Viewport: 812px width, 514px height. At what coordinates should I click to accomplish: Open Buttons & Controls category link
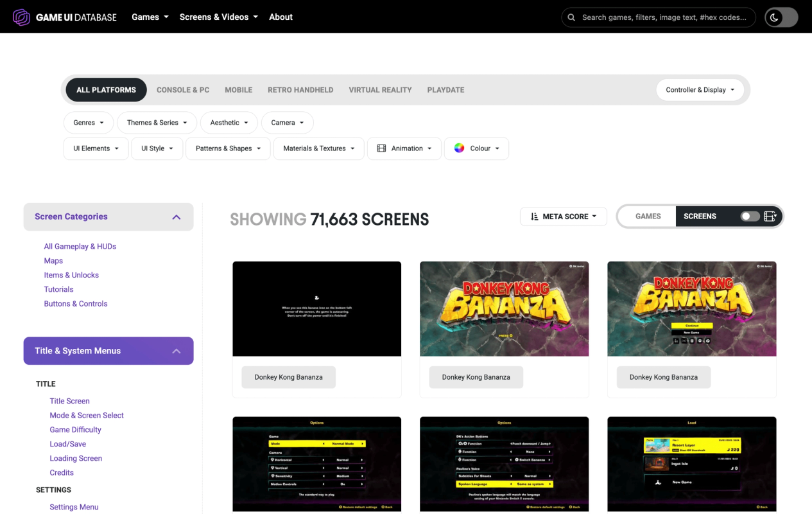point(76,304)
